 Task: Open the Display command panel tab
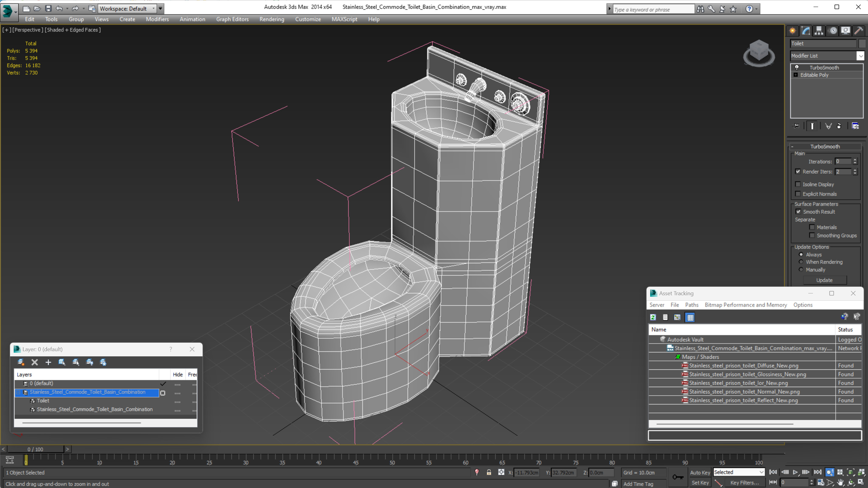[x=845, y=31]
